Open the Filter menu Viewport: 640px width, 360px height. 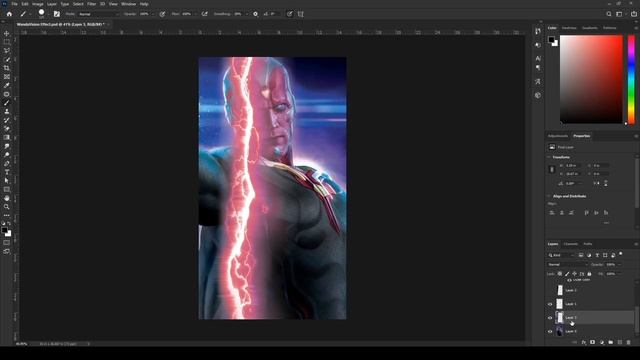point(91,4)
